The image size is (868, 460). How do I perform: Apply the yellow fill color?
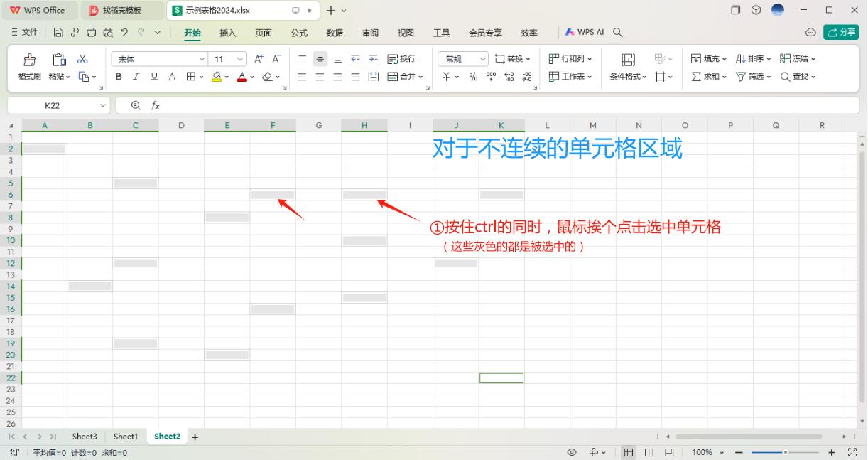[217, 77]
